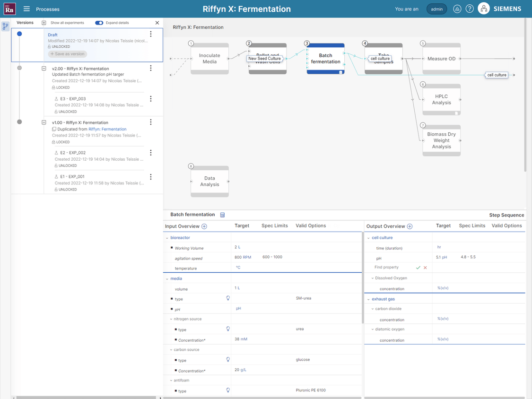The image size is (532, 399).
Task: Open the Processes menu item
Action: tap(49, 9)
